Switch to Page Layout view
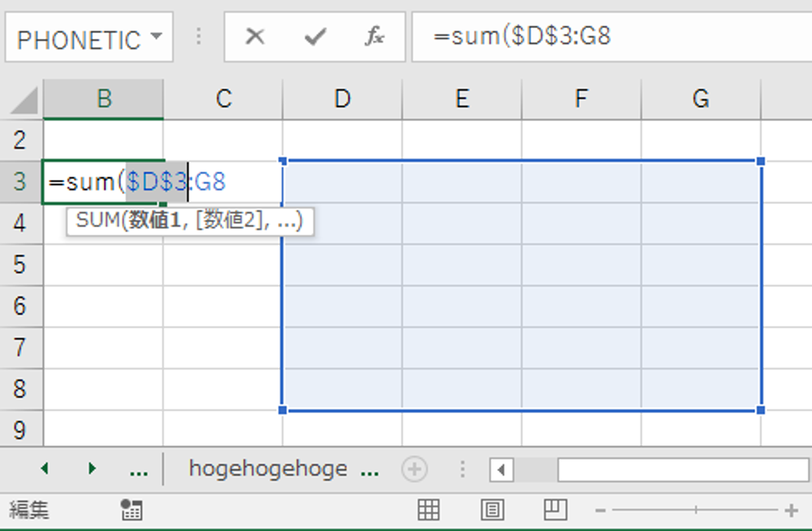This screenshot has height=531, width=812. (x=492, y=510)
